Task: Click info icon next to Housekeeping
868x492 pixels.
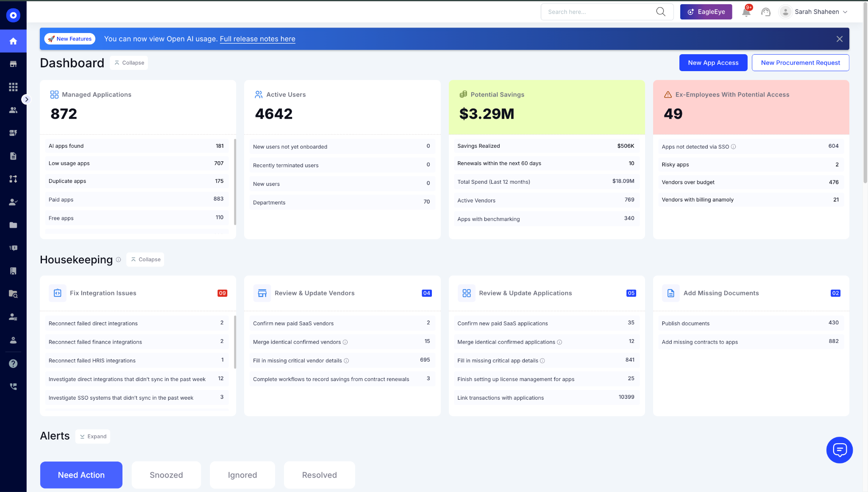Action: [118, 260]
